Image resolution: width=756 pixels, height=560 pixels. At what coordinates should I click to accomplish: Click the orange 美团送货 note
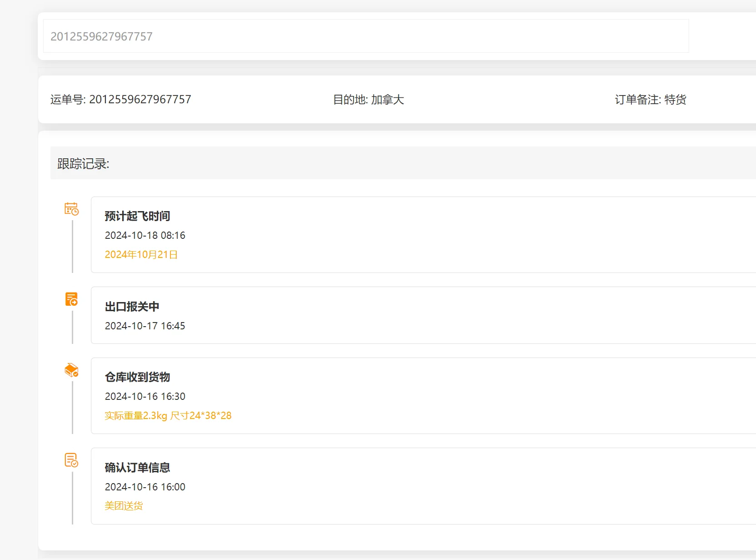click(124, 506)
